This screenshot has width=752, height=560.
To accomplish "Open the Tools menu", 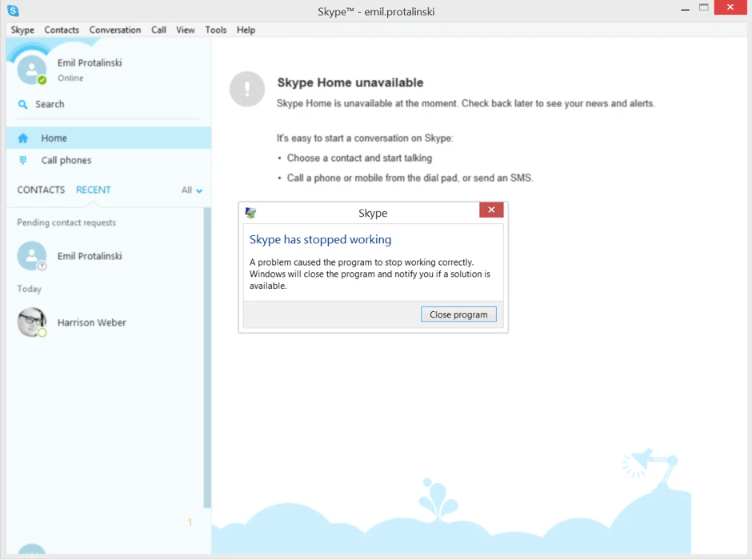I will click(x=215, y=30).
